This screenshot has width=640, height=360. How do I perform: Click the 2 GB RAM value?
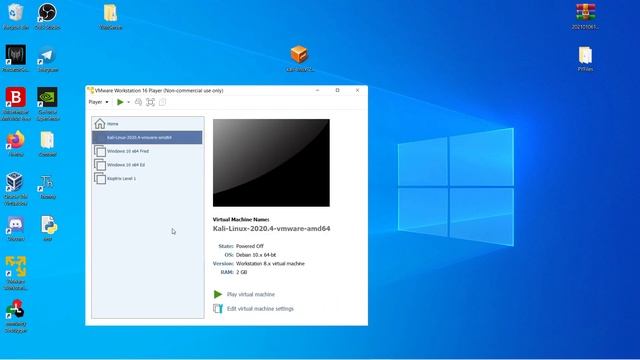coord(242,272)
